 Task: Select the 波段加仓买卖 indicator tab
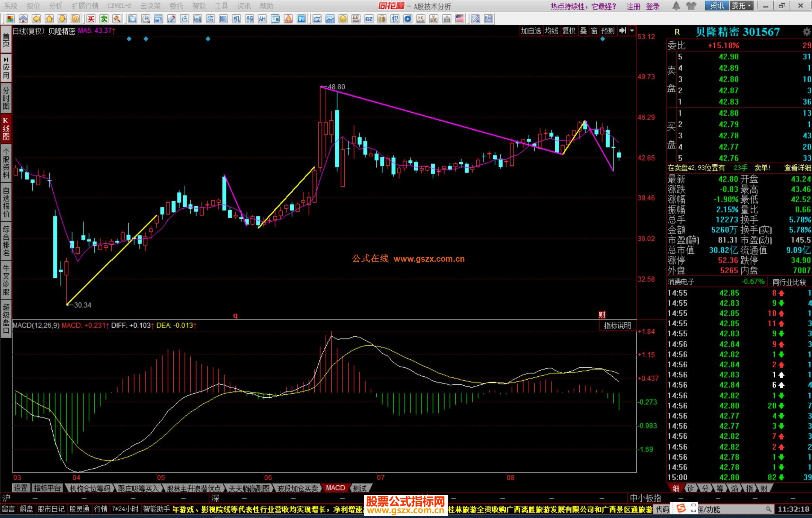297,488
